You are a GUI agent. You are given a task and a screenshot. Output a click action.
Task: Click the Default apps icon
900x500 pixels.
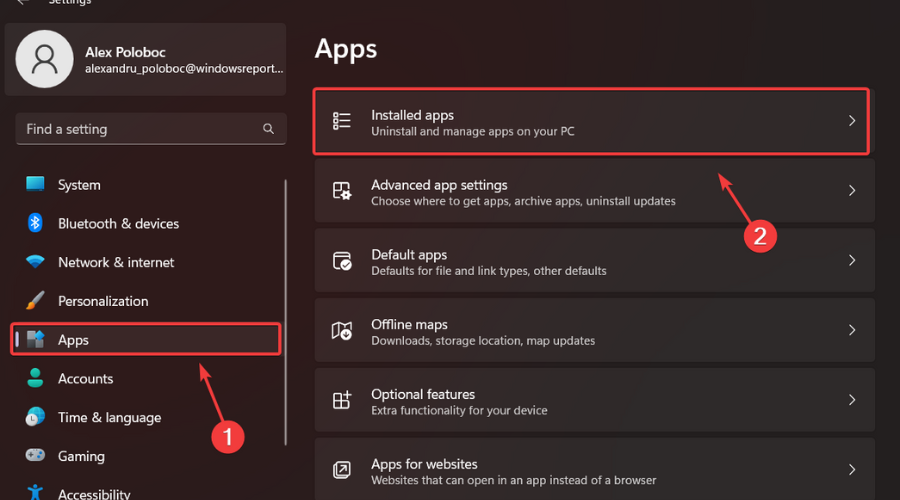(x=342, y=261)
